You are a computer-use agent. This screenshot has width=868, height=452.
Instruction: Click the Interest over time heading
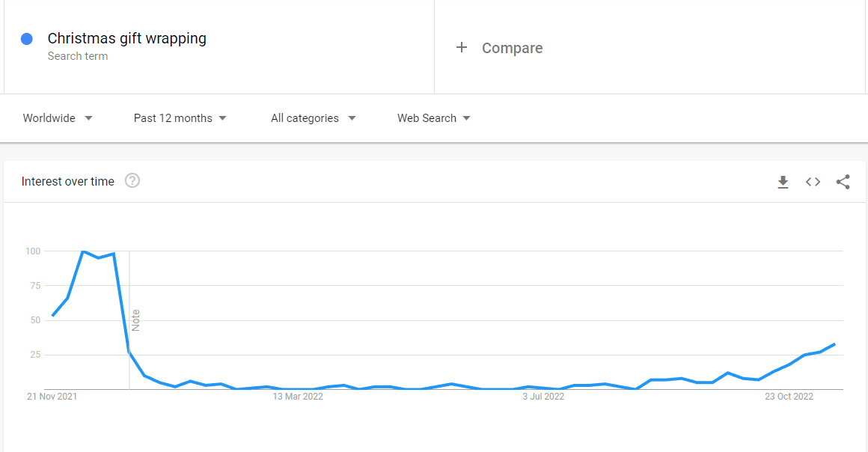click(67, 181)
